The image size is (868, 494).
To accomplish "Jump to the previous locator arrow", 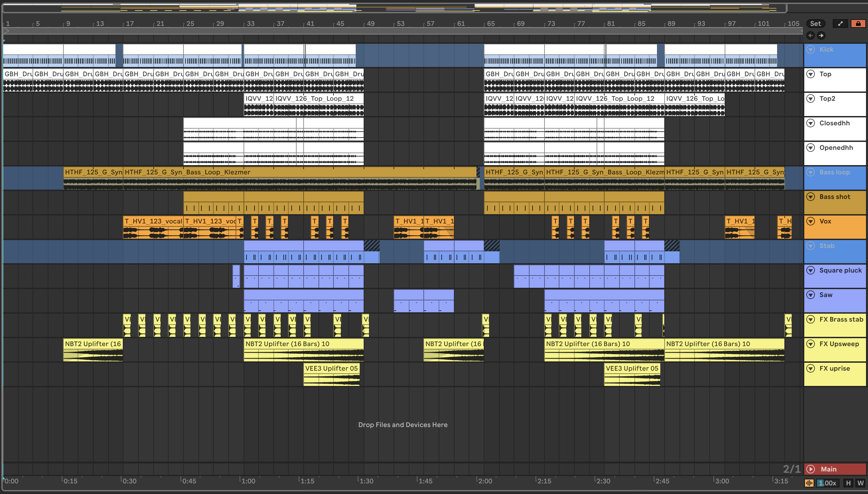I will click(x=810, y=35).
